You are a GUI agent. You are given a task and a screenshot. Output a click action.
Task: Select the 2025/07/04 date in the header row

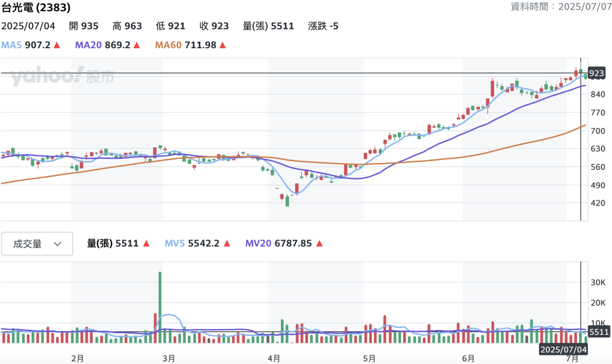coord(28,26)
